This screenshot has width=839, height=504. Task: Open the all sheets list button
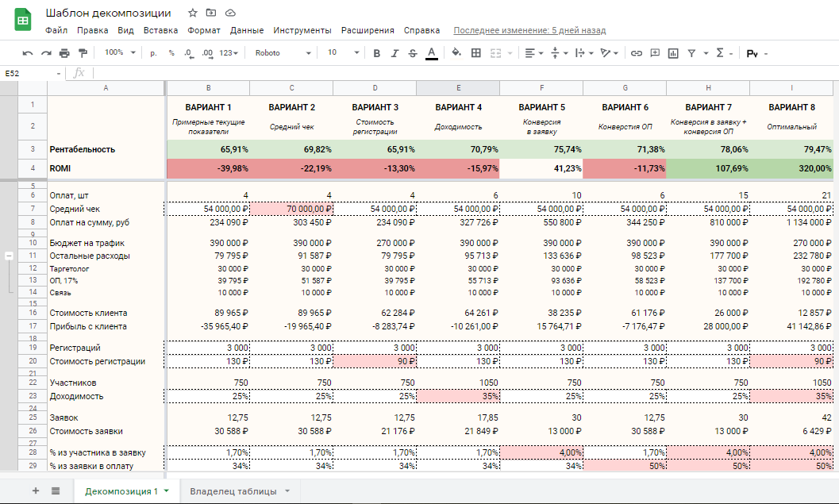(x=56, y=491)
